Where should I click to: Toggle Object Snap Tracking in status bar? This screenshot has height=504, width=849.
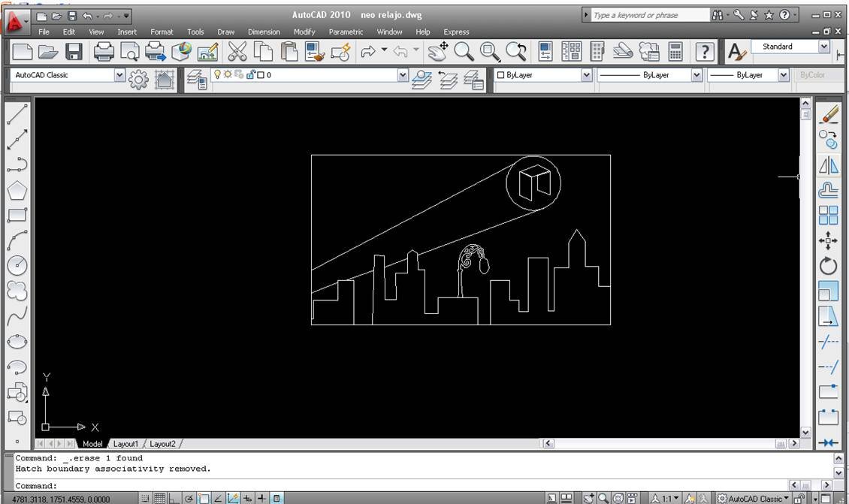(218, 499)
